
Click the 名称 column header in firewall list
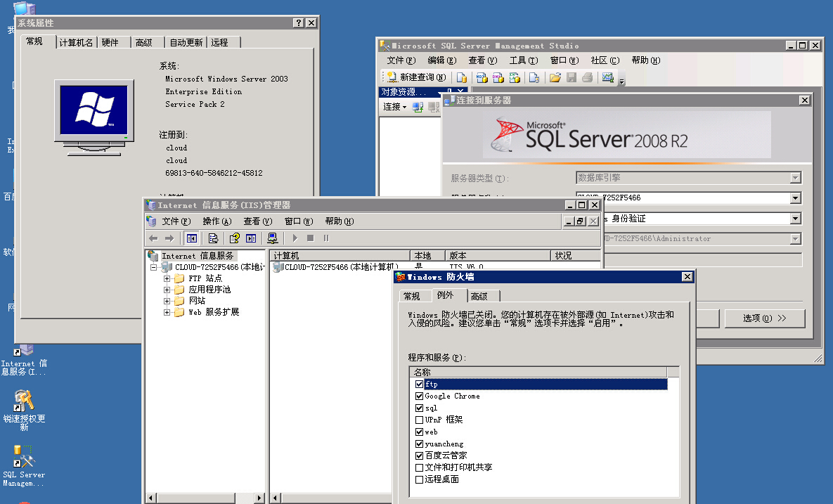538,372
